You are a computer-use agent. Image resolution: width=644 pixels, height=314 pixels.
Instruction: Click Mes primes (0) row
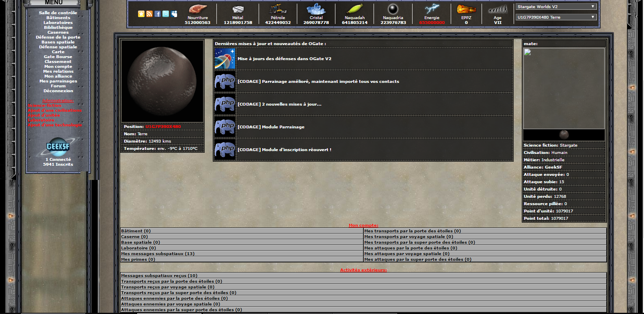click(242, 259)
